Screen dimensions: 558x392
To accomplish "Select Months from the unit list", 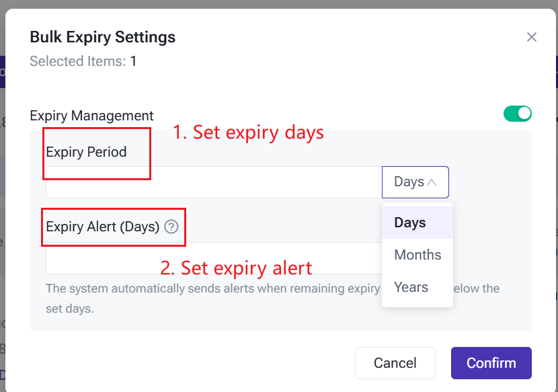I will coord(417,255).
